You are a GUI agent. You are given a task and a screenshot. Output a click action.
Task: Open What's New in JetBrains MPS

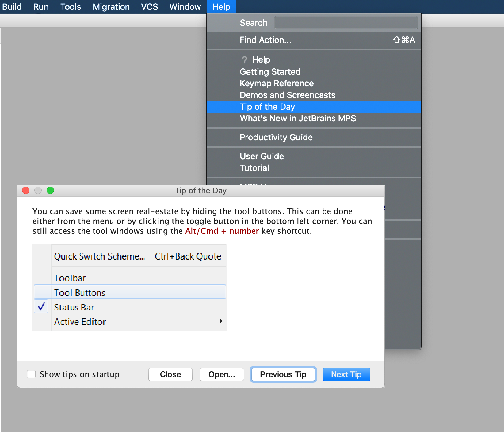pos(314,118)
